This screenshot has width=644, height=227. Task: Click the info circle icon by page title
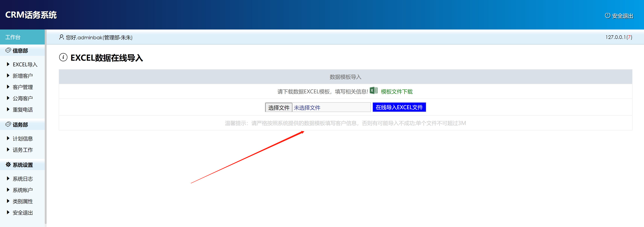click(x=63, y=58)
